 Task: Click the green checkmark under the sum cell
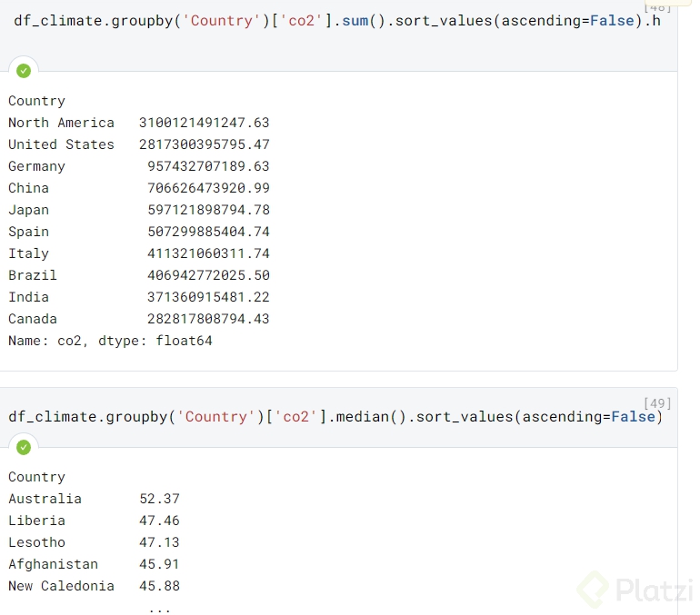[x=24, y=70]
